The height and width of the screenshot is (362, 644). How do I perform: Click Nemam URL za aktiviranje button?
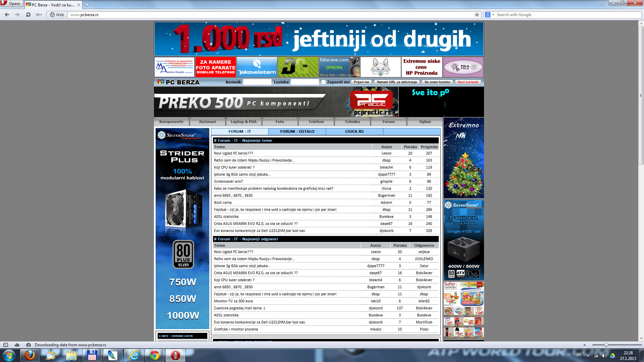click(x=397, y=82)
